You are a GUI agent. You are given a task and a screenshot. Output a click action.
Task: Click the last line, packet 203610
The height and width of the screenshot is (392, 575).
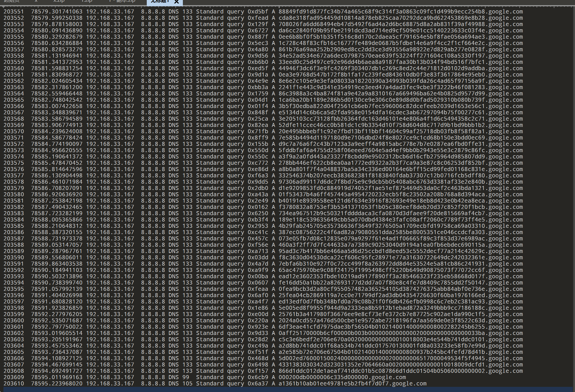(x=14, y=384)
